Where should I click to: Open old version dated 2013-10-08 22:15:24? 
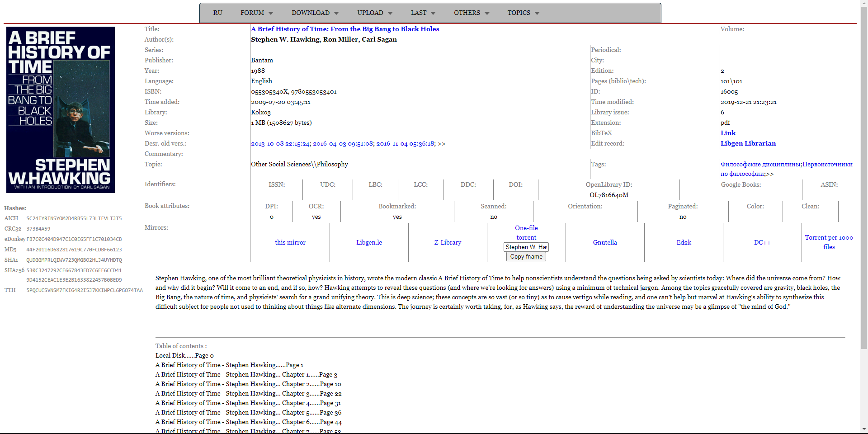click(281, 144)
